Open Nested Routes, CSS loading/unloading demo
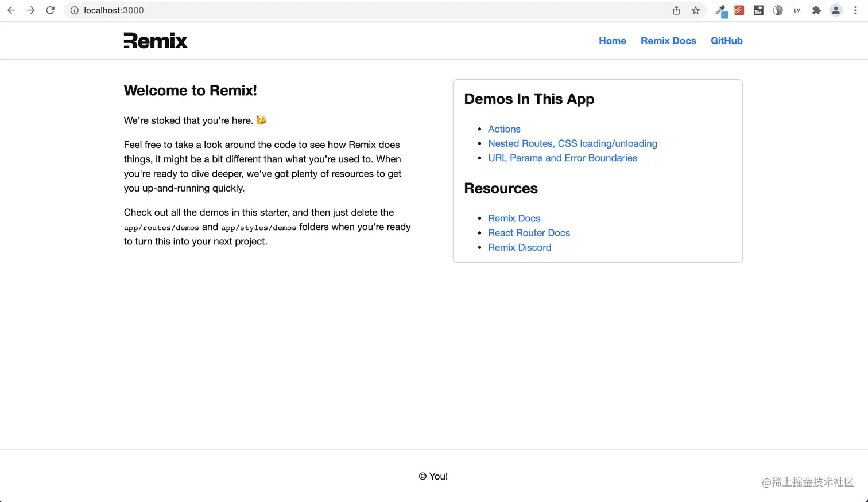Viewport: 868px width, 502px height. [x=572, y=143]
